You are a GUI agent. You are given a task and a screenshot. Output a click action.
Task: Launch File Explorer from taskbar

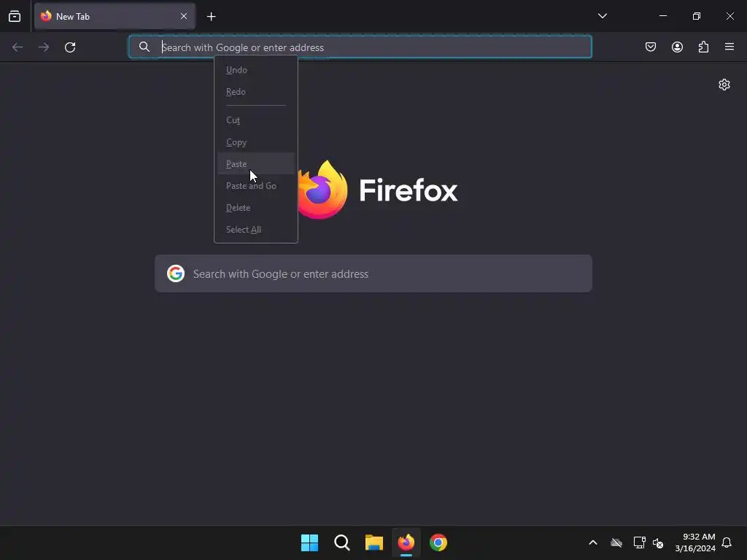pyautogui.click(x=374, y=542)
